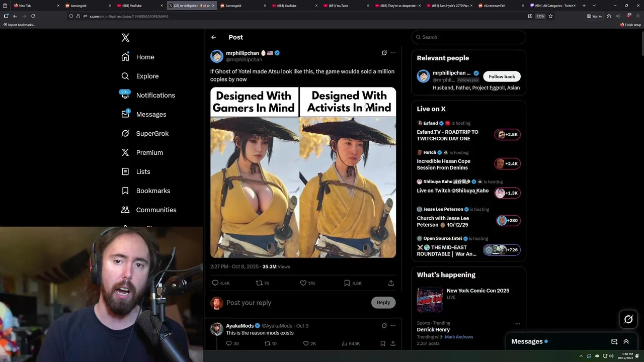Open The Mid-East Roundtable live space
The width and height of the screenshot is (644, 362).
[x=446, y=251]
